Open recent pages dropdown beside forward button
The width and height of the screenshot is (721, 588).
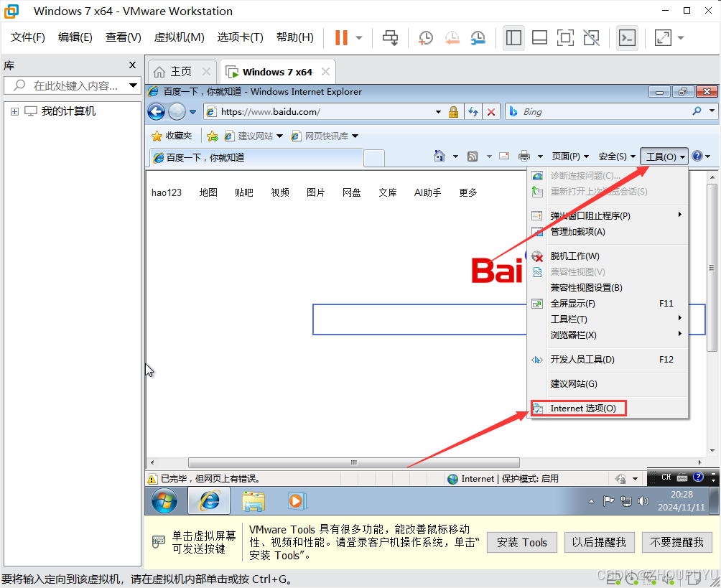[192, 112]
